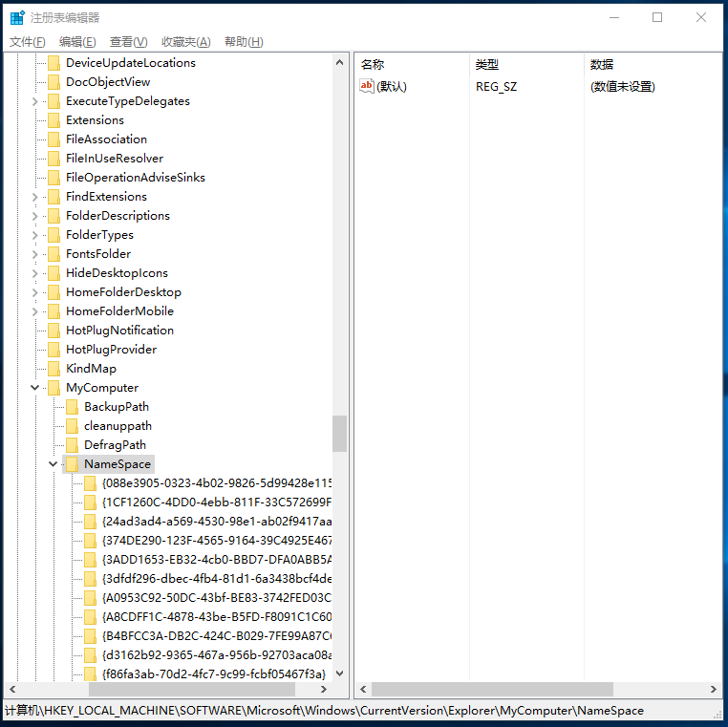Click the HomeFolderDesktop folder icon

54,292
